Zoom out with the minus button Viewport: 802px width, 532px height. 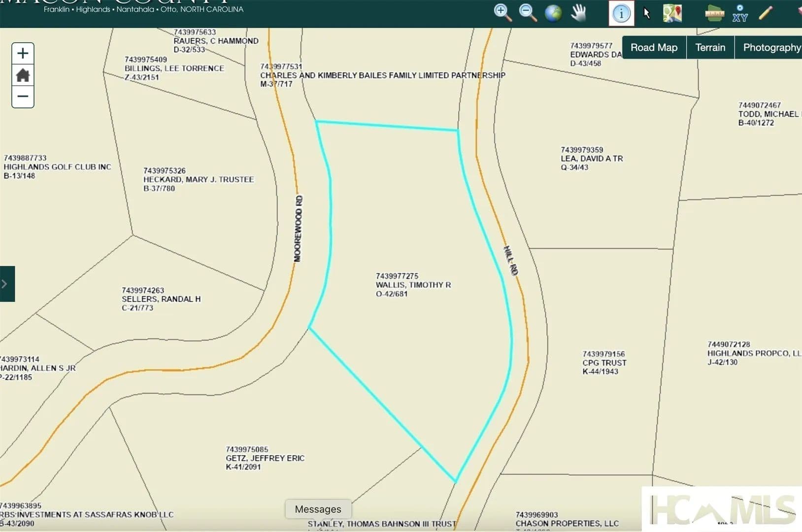click(x=23, y=97)
